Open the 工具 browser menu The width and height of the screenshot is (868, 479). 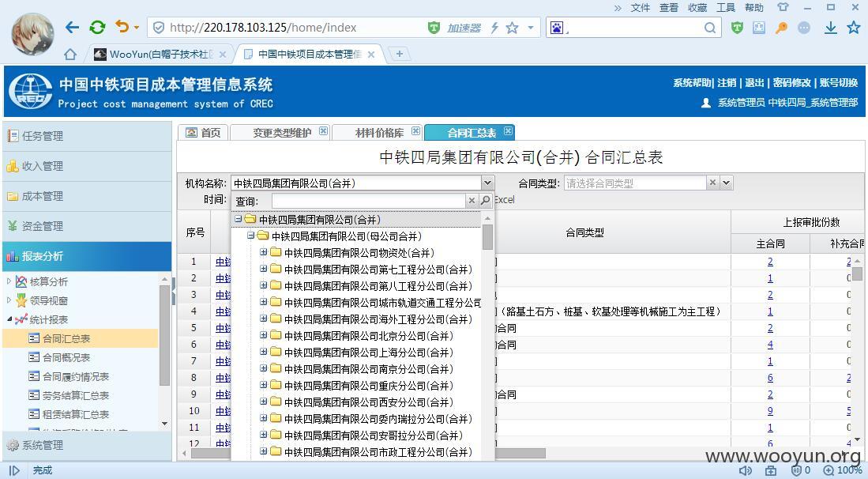[726, 7]
